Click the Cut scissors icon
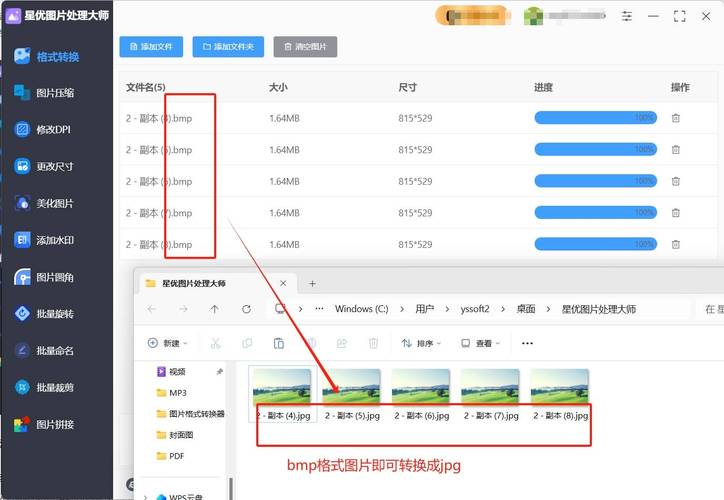Viewport: 724px width, 500px height. (216, 343)
